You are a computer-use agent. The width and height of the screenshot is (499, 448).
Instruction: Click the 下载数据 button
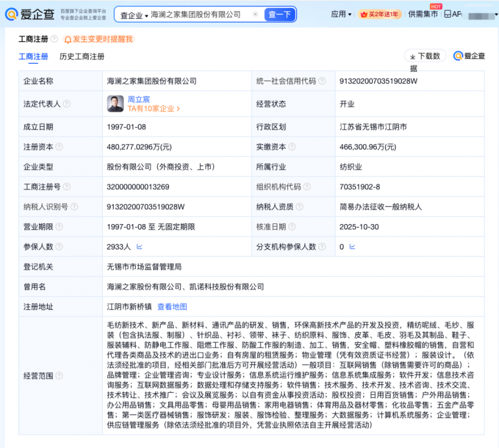pos(425,56)
